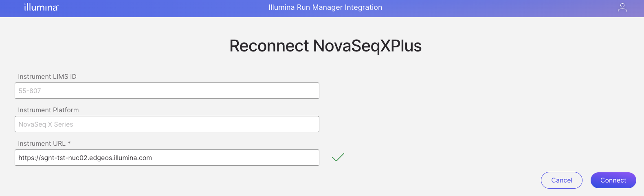Click the green validation checkmark
644x196 pixels.
(x=338, y=157)
